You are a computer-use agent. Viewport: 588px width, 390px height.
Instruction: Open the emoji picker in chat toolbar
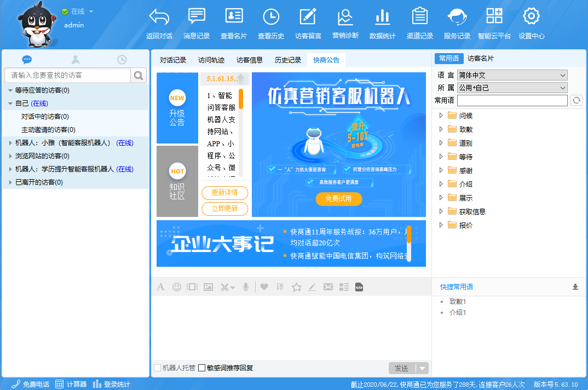pos(177,286)
